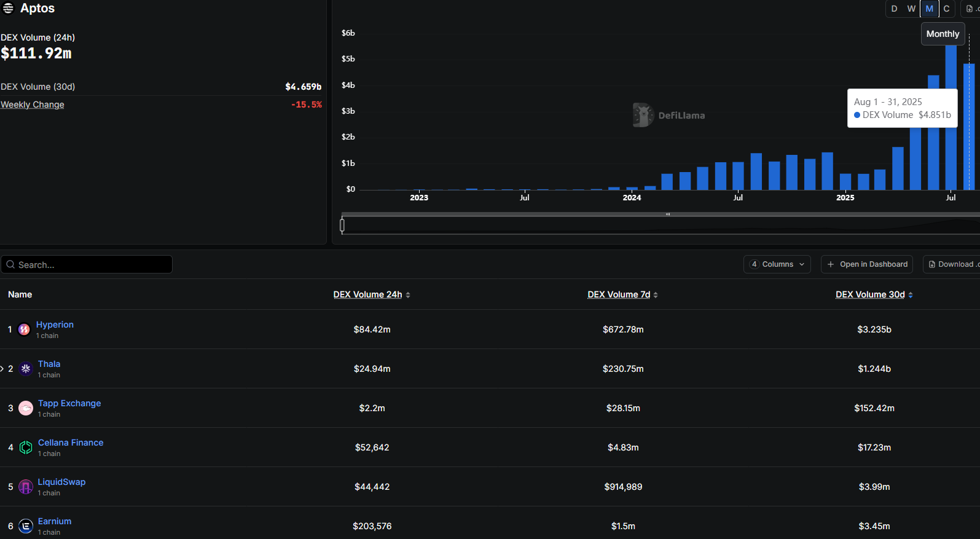Image resolution: width=980 pixels, height=539 pixels.
Task: Click the plus icon on Open in Dashboard
Action: click(x=831, y=264)
